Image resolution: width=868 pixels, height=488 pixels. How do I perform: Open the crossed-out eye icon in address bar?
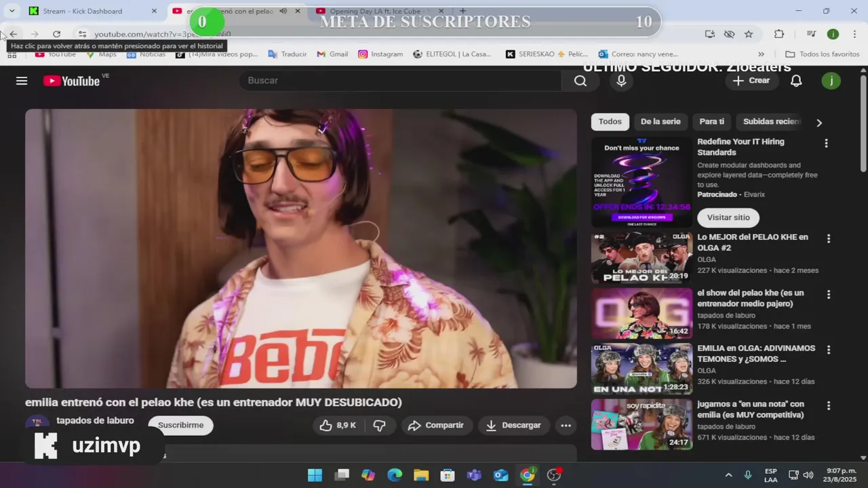coord(729,34)
